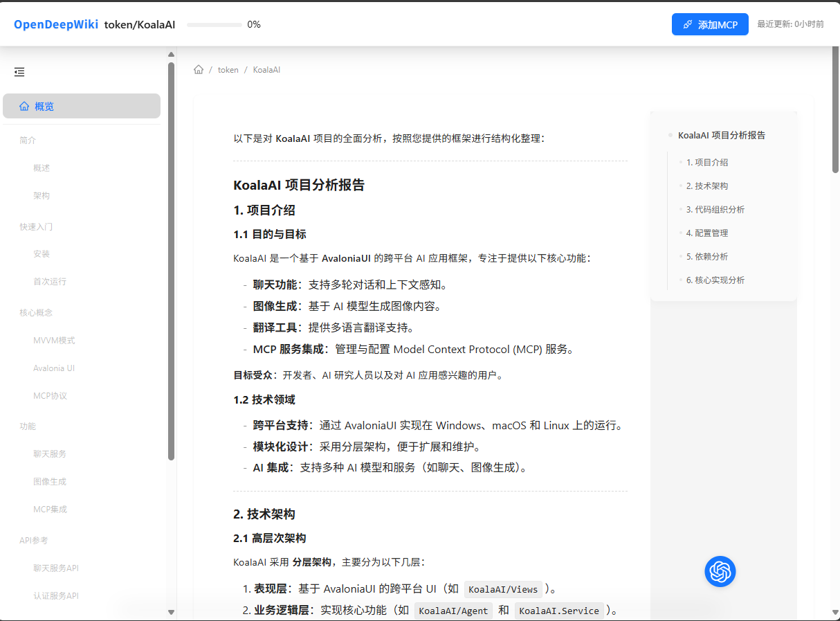This screenshot has width=840, height=621.
Task: Click the sidebar scrollbar down arrow
Action: 172,612
